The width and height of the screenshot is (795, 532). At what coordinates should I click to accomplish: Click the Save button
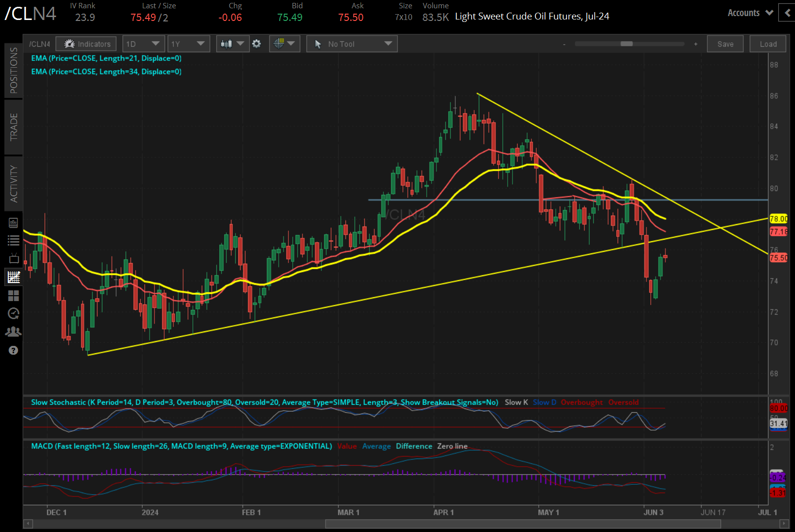pyautogui.click(x=725, y=44)
